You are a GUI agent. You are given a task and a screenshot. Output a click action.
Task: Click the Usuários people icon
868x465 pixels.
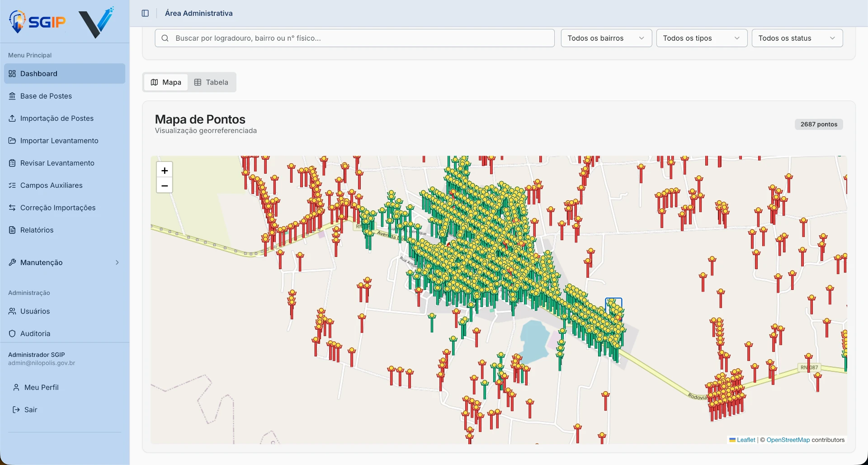pos(12,311)
